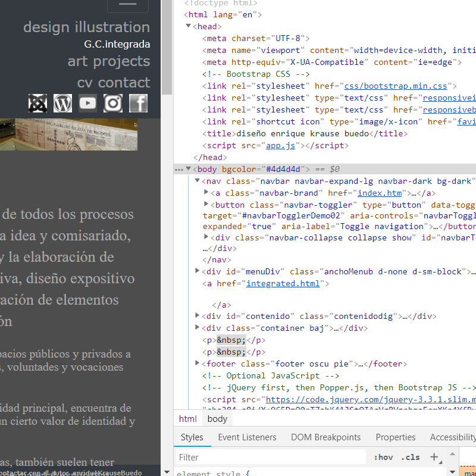Select the html lang="en" line
This screenshot has height=476, width=476.
click(x=223, y=15)
